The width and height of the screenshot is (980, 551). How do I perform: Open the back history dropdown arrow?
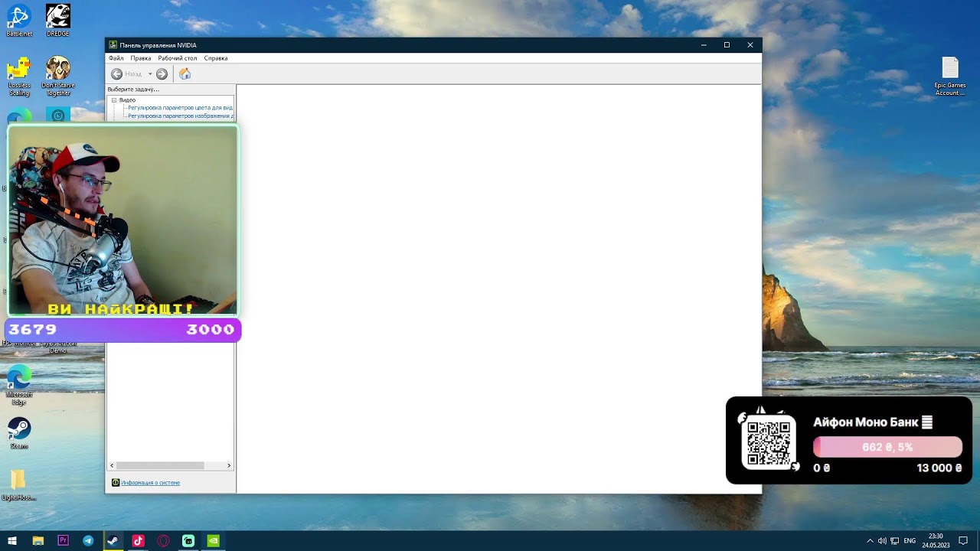tap(150, 74)
